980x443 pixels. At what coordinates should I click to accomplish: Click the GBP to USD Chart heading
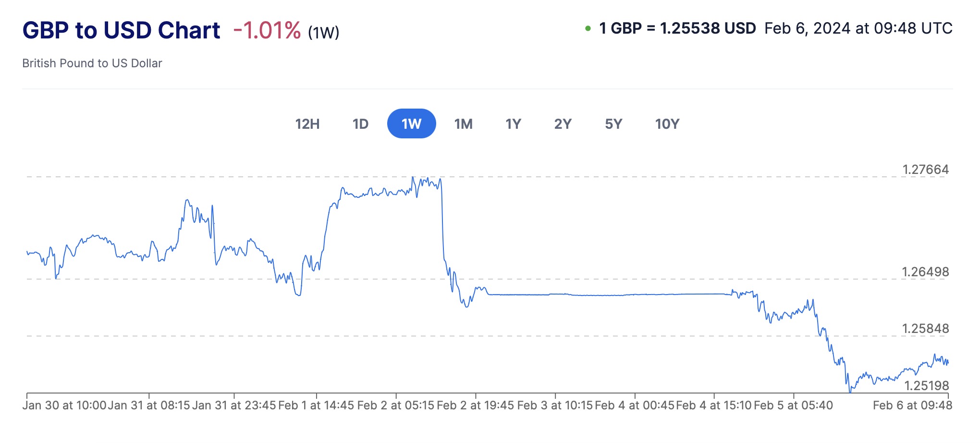(x=121, y=30)
